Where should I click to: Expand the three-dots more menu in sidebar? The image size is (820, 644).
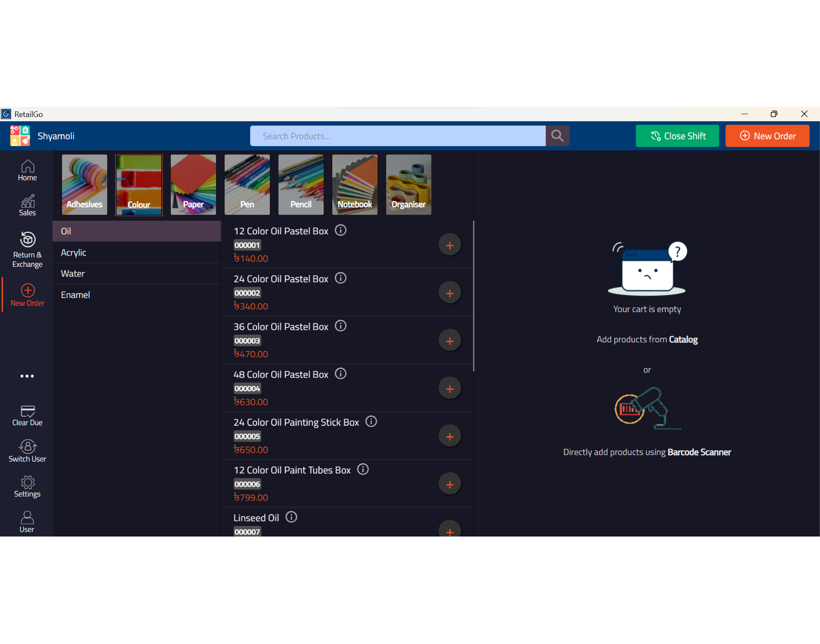pos(27,376)
